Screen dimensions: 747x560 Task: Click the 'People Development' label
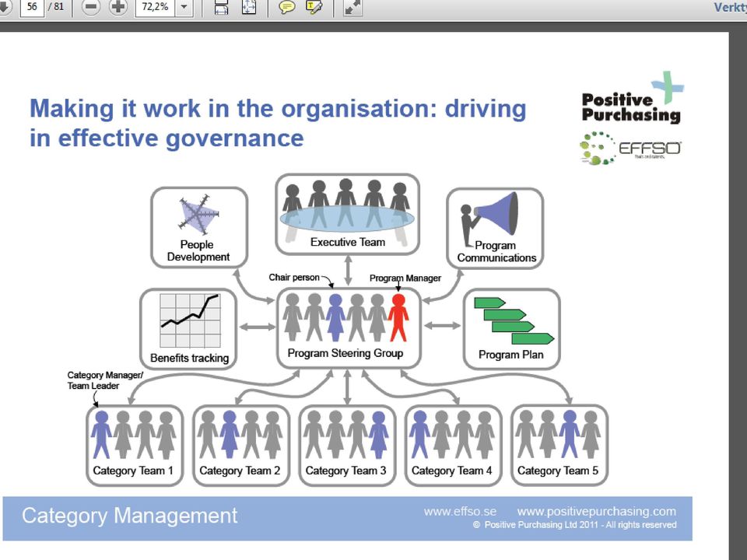pyautogui.click(x=198, y=251)
